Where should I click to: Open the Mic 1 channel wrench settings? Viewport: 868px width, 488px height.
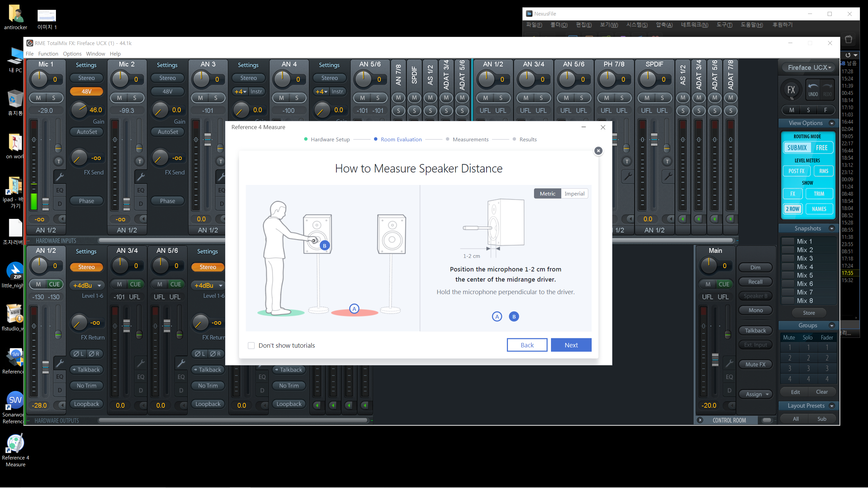(60, 177)
